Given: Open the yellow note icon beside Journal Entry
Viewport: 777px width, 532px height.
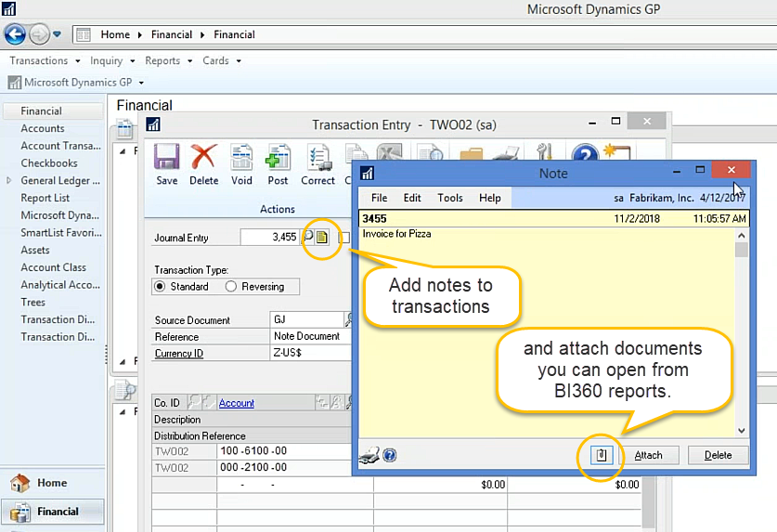Looking at the screenshot, I should pyautogui.click(x=322, y=238).
